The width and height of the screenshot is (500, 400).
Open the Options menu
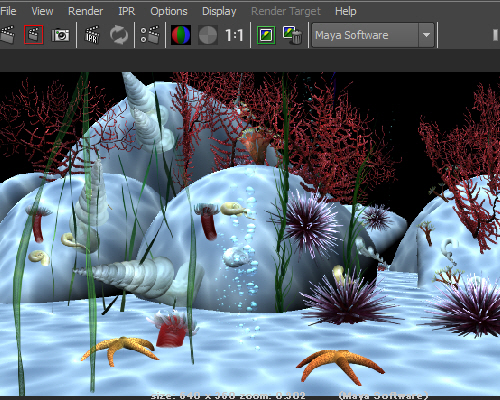click(x=169, y=11)
